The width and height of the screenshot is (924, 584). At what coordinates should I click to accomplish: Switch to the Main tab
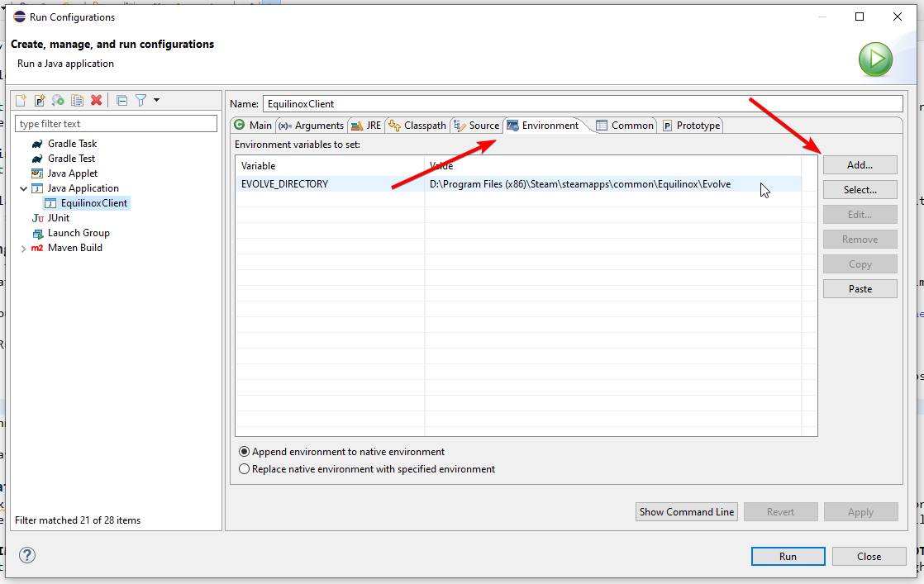[x=254, y=126]
